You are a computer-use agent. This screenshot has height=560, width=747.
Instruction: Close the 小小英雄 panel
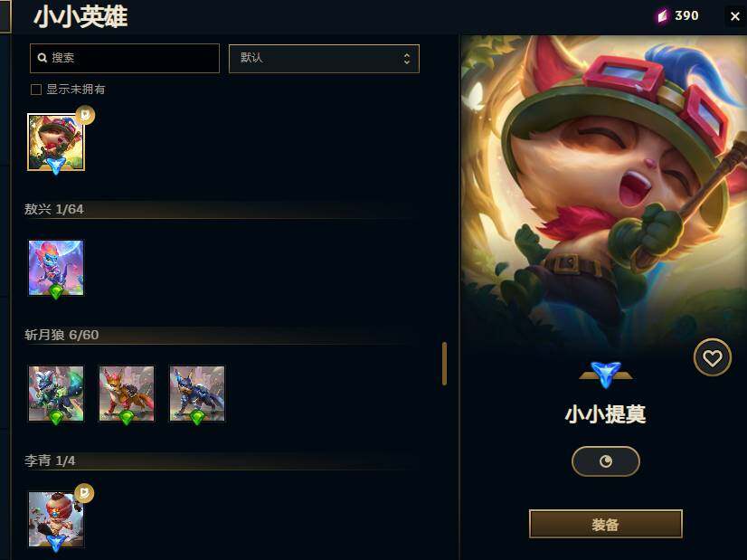click(x=734, y=16)
